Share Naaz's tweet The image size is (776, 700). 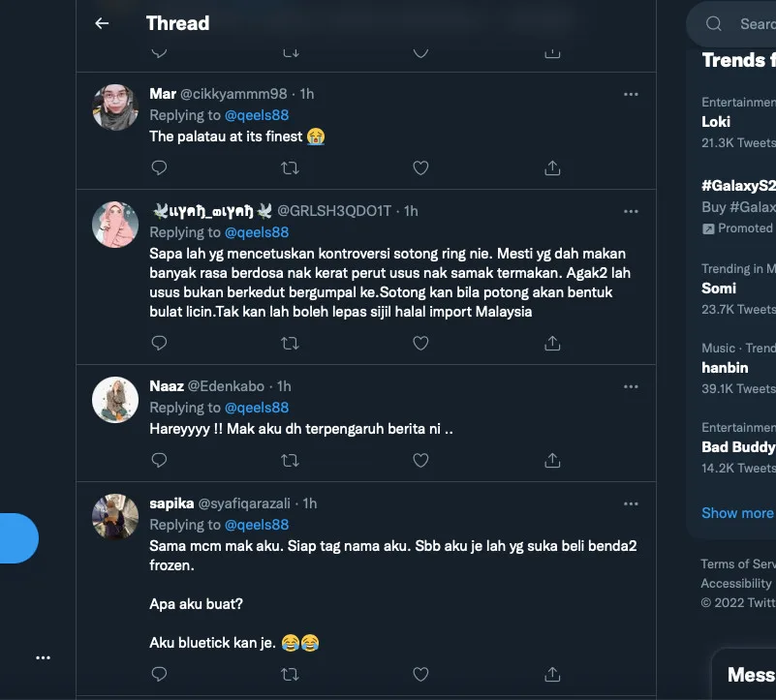point(552,460)
